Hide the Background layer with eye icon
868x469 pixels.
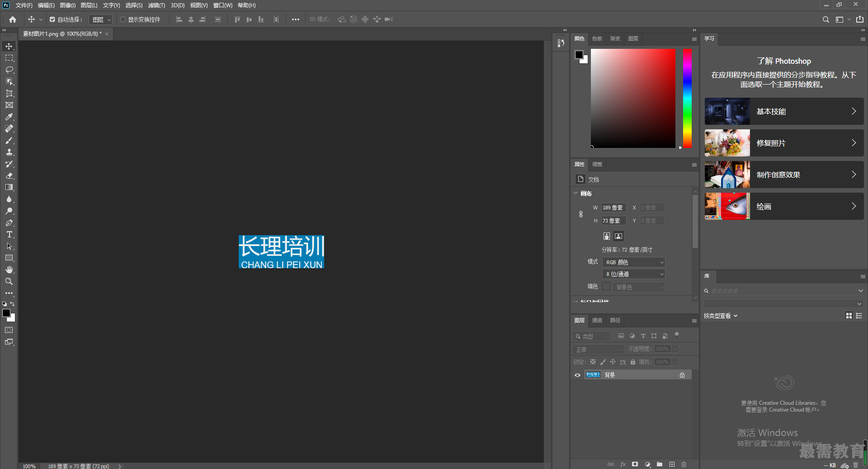coord(577,375)
